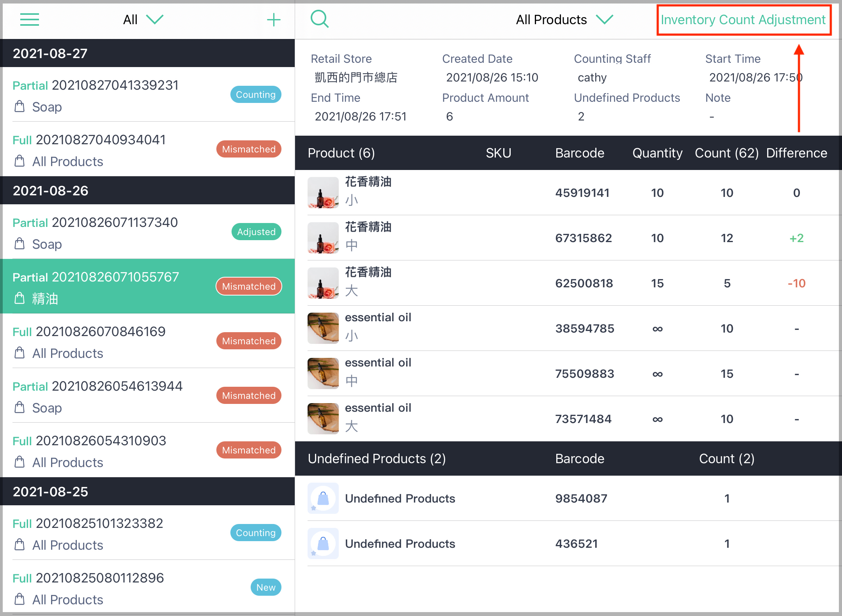This screenshot has width=842, height=616.
Task: Click the barcode 73571484
Action: tap(584, 419)
